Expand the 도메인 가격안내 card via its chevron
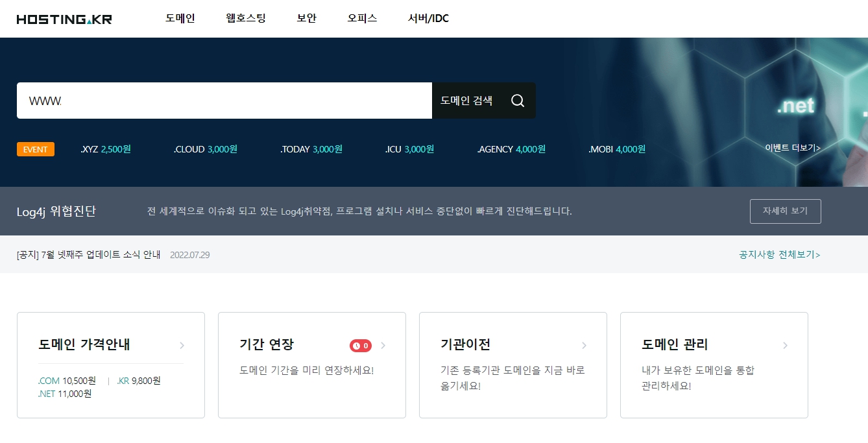Screen dimensions: 868x443 tap(182, 345)
